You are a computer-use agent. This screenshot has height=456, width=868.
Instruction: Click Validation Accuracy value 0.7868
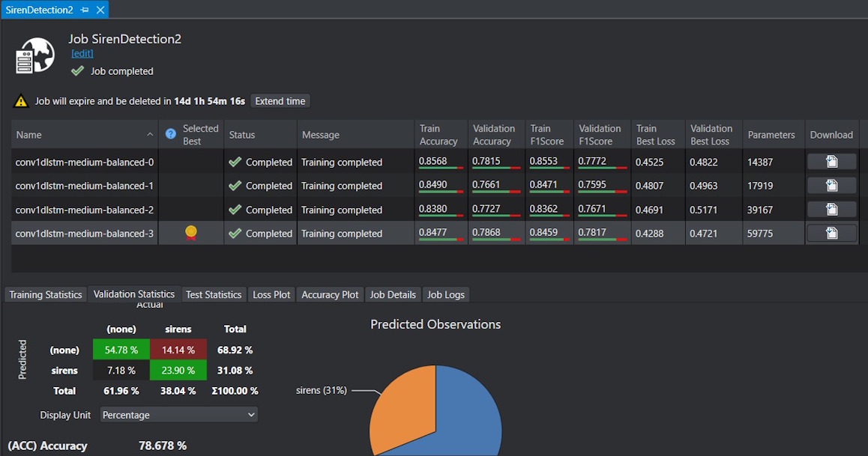(x=486, y=232)
